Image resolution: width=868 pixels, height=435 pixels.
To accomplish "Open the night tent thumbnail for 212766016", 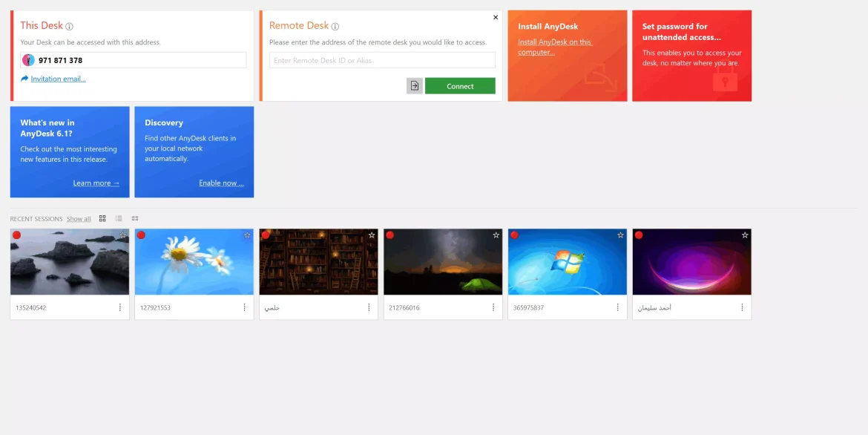I will click(x=444, y=261).
